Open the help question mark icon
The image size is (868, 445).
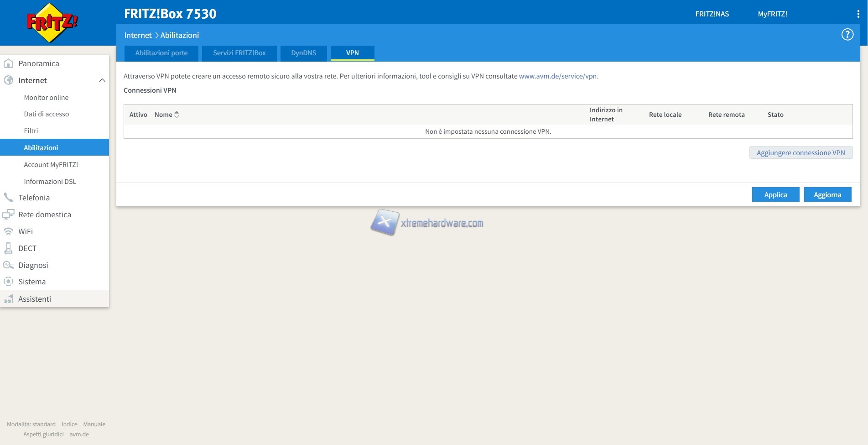(x=847, y=35)
